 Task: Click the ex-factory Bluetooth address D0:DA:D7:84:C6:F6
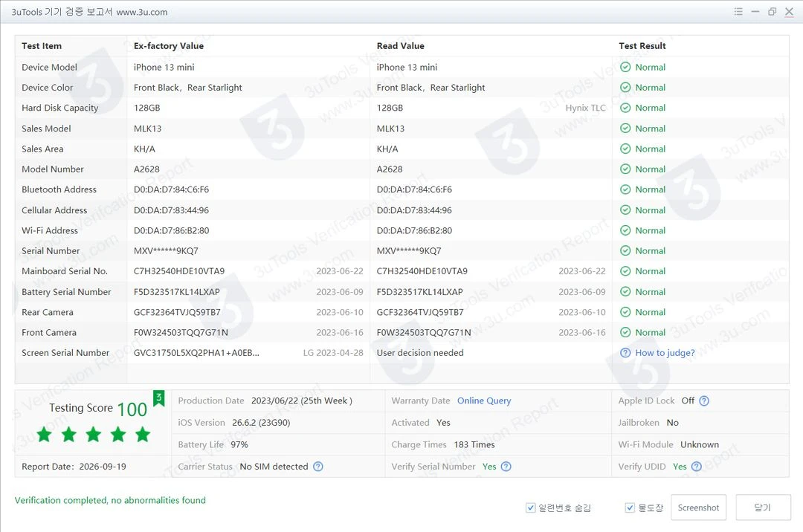[x=171, y=189]
